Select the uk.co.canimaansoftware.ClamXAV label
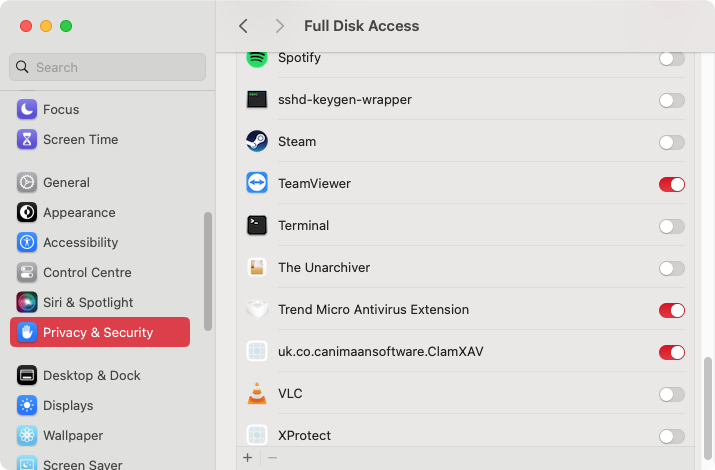Viewport: 715px width, 470px height. pos(381,351)
